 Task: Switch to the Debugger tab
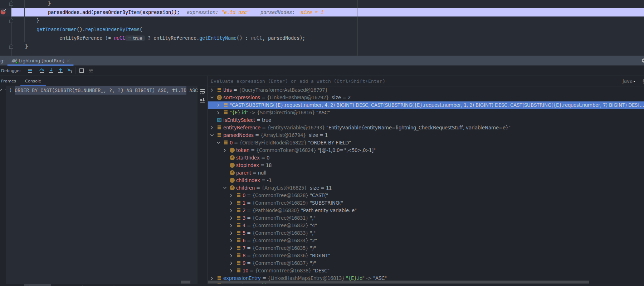(x=11, y=71)
